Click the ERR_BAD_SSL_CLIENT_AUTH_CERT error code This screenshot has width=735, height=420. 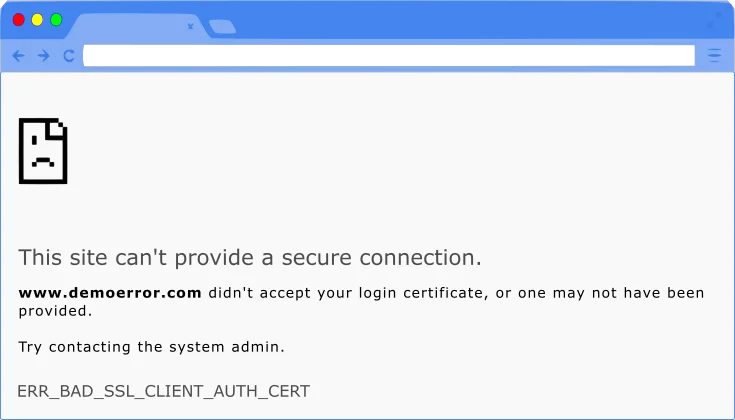(x=163, y=390)
